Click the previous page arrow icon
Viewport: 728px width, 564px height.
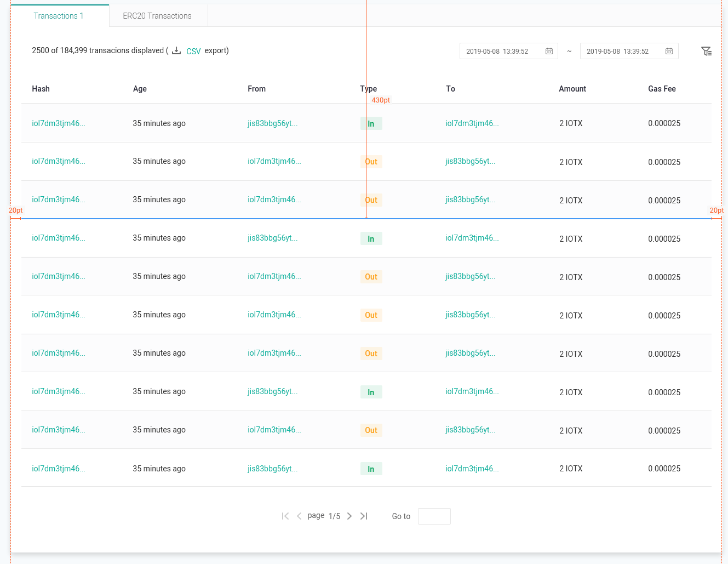coord(299,516)
